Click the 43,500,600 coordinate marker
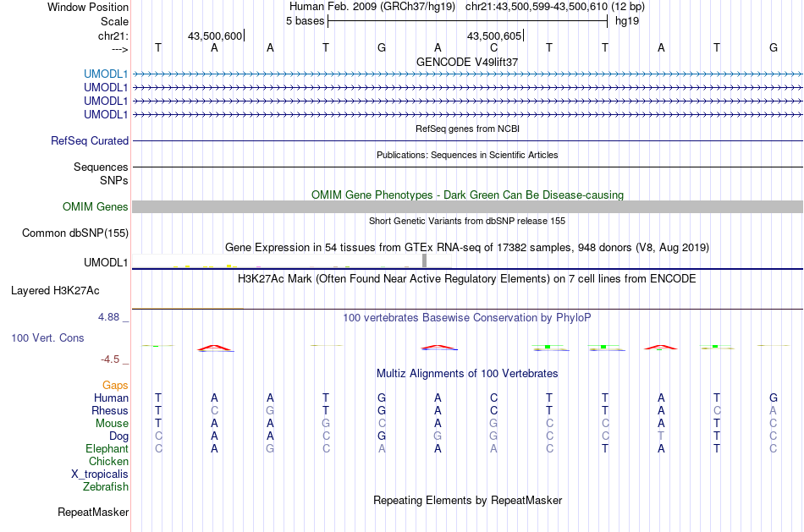This screenshot has width=804, height=532. [215, 36]
